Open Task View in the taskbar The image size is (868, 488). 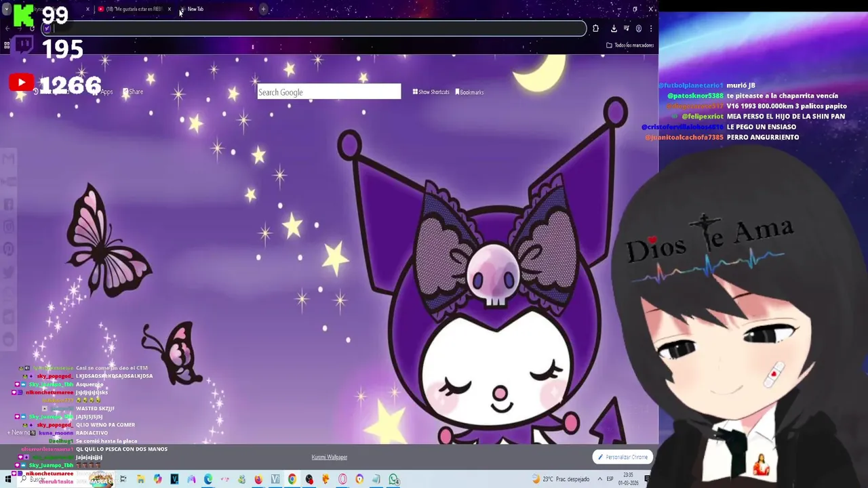click(123, 479)
